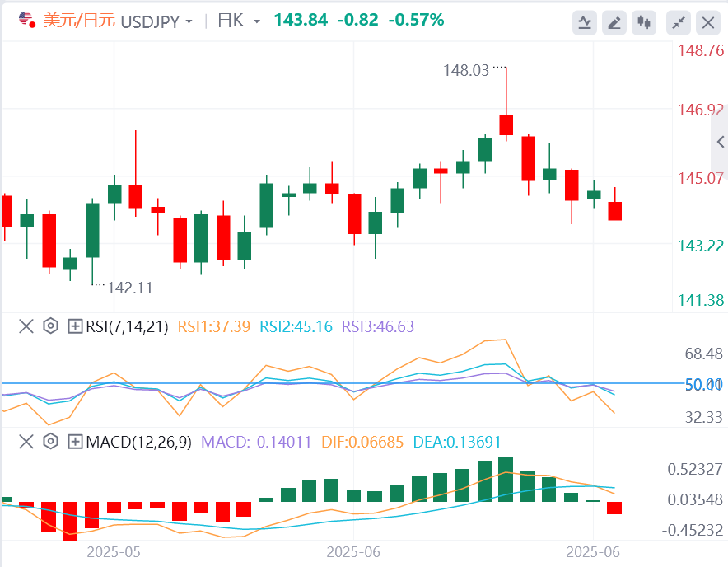728x567 pixels.
Task: Remove the MACD indicator panel
Action: pos(26,442)
